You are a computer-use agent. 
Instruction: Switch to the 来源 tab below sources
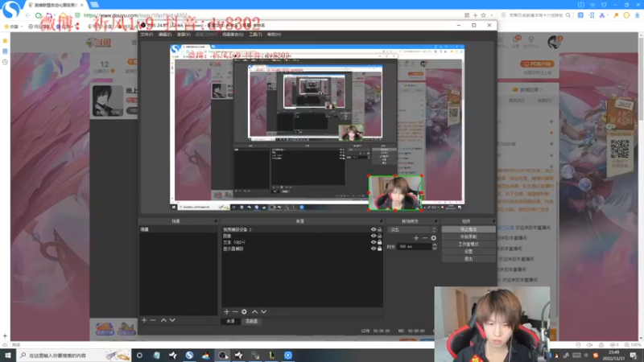pyautogui.click(x=230, y=321)
